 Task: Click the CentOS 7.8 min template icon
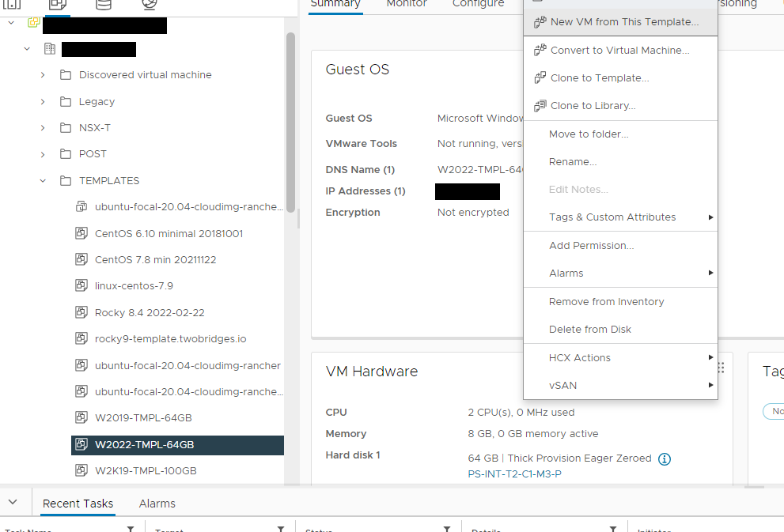(x=81, y=259)
